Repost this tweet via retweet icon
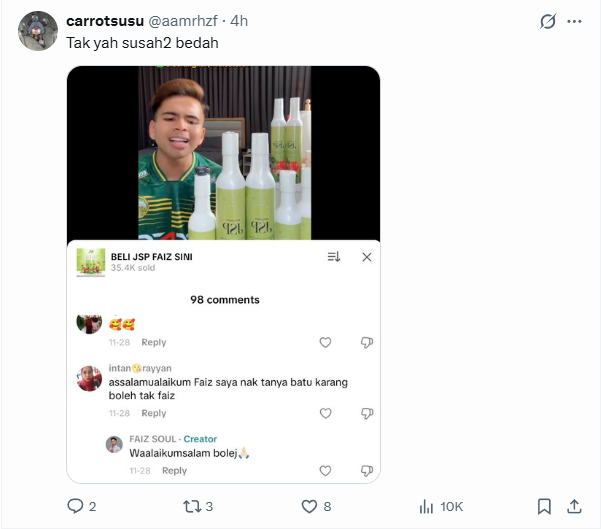The height and width of the screenshot is (529, 601). tap(193, 506)
